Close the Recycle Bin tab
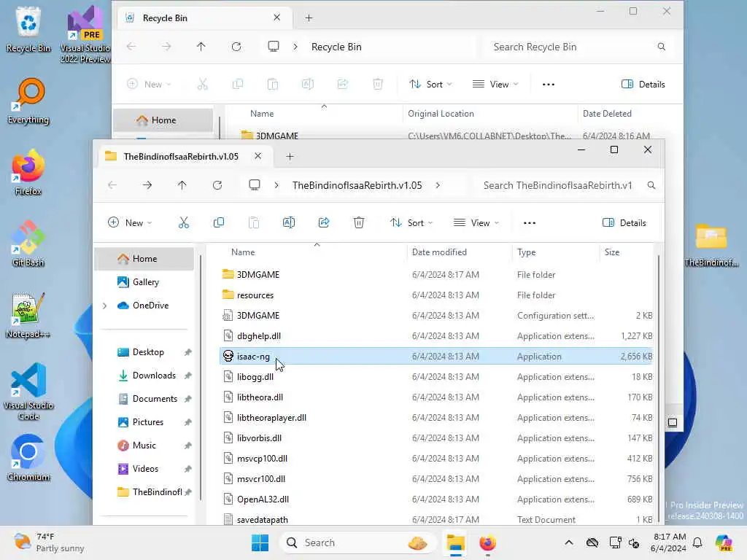This screenshot has height=560, width=747. 276,17
